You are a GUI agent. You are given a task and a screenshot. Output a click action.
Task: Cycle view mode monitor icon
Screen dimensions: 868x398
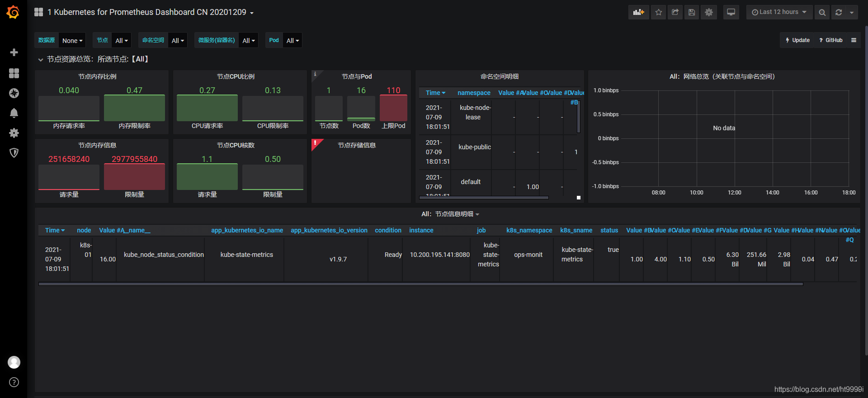[x=731, y=12]
